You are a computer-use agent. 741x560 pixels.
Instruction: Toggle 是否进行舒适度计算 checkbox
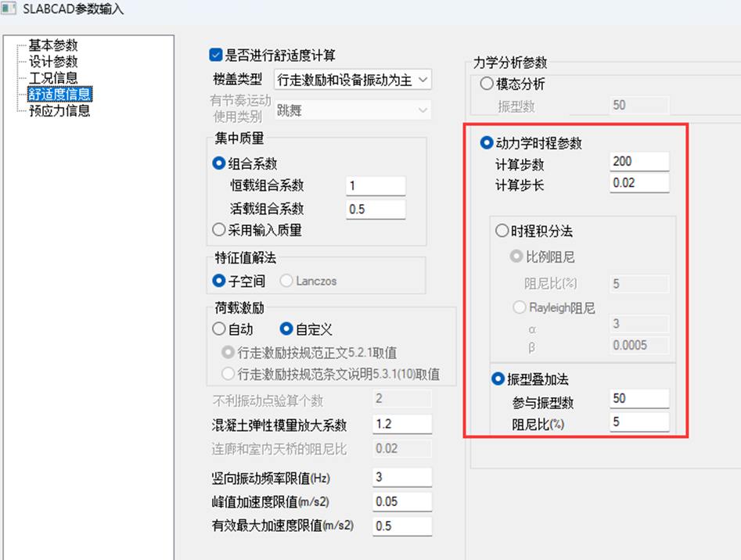click(x=215, y=55)
